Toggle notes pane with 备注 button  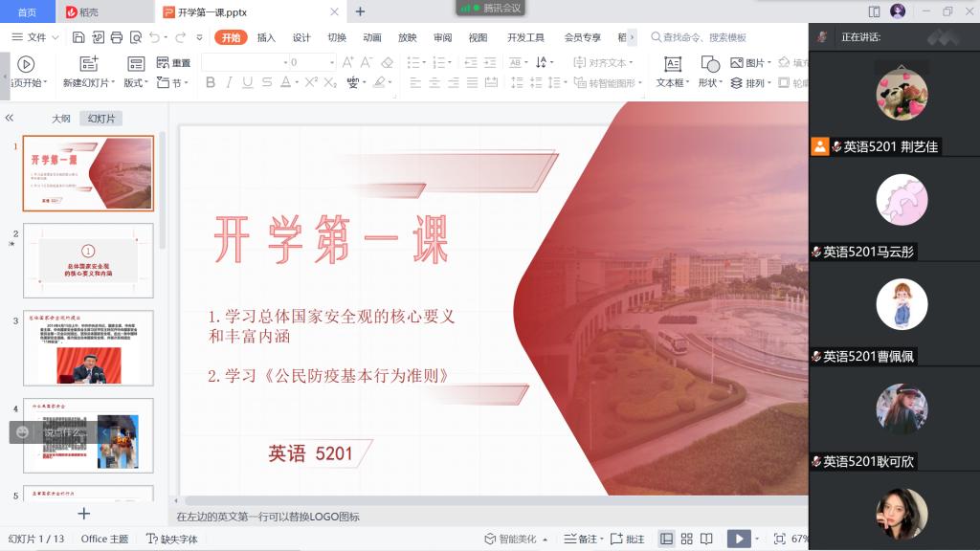coord(580,539)
